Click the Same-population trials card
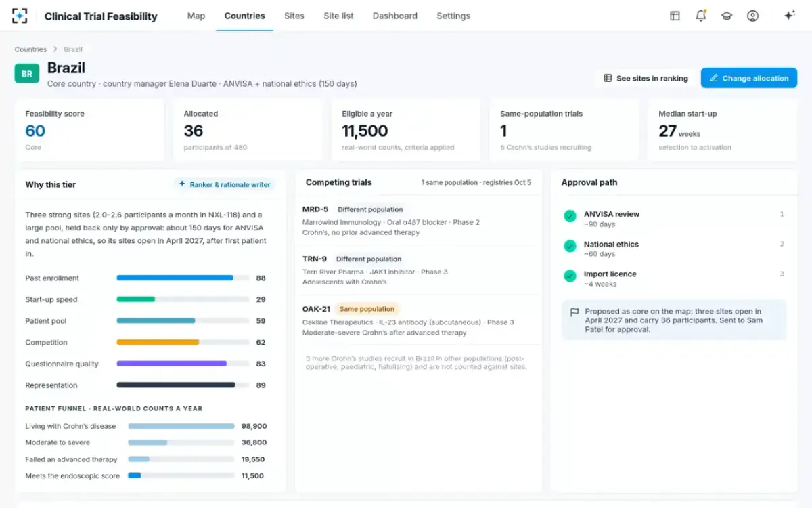The width and height of the screenshot is (812, 508). click(x=564, y=130)
